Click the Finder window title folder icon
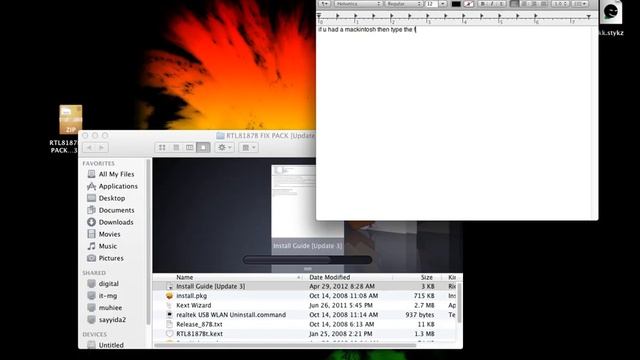640x360 pixels. click(x=220, y=136)
